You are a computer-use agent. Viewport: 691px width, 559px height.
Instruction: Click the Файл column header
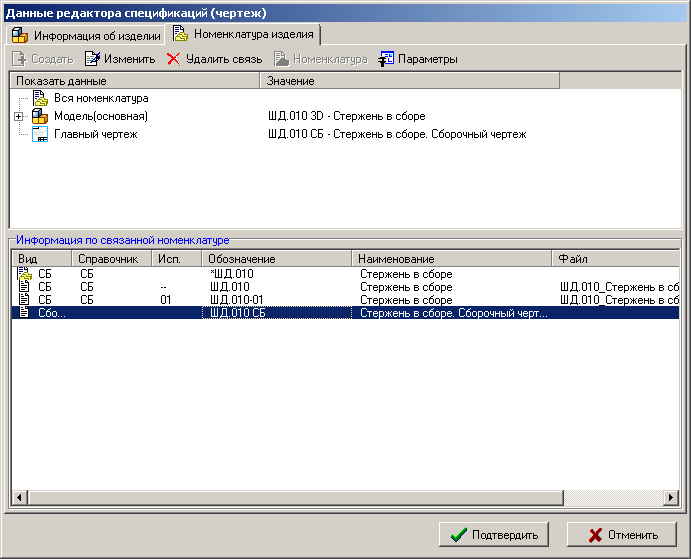coord(614,259)
